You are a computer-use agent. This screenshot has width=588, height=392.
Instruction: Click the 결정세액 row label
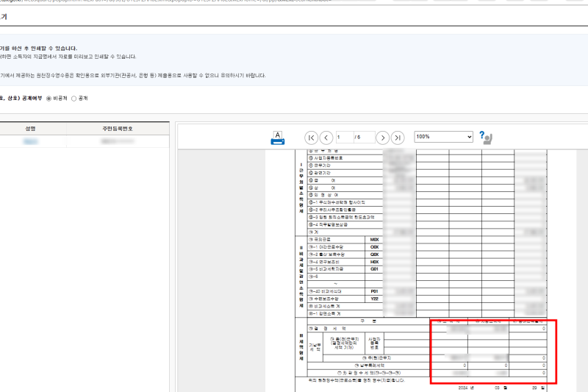368,329
